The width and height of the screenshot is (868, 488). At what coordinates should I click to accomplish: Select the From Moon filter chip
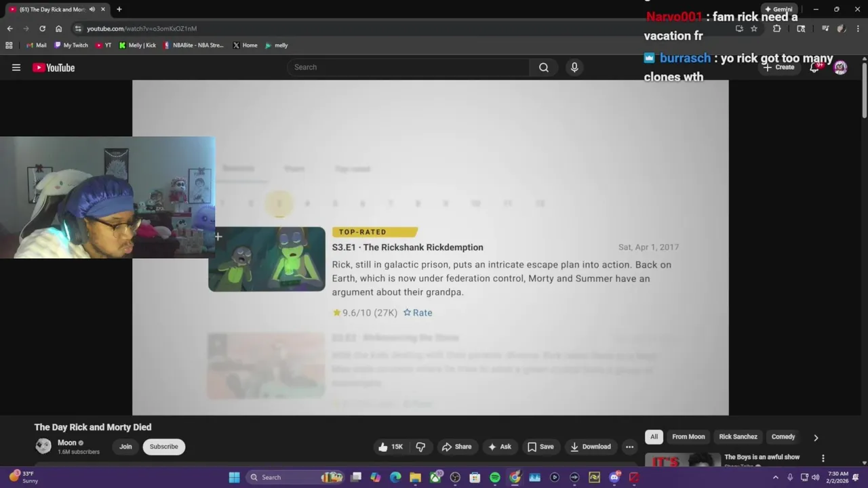688,436
